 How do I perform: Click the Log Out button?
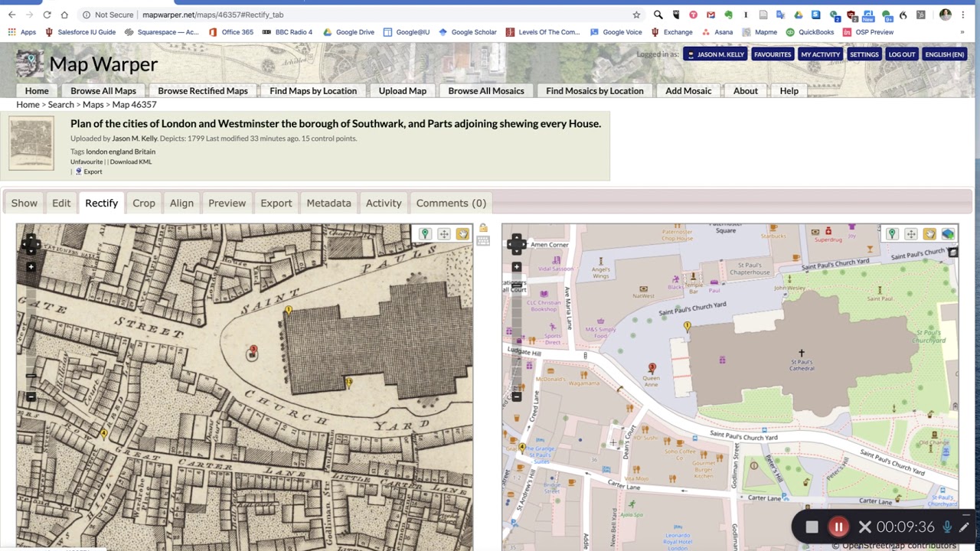coord(902,54)
